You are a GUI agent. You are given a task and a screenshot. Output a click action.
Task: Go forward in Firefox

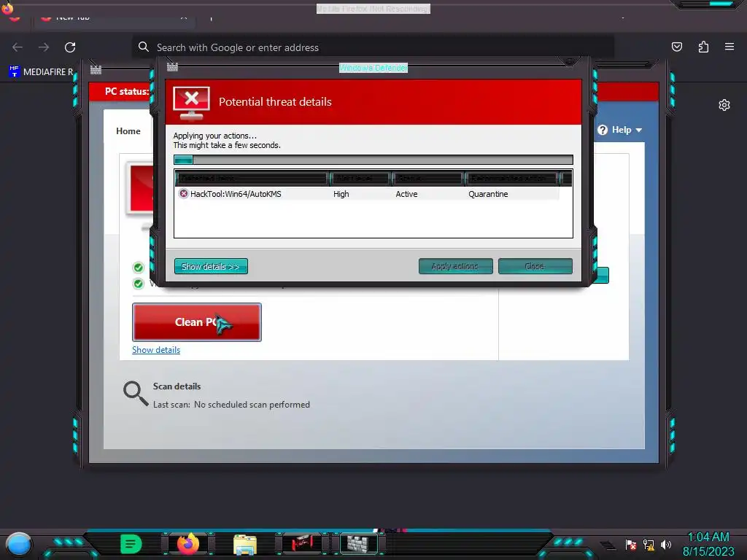tap(44, 47)
